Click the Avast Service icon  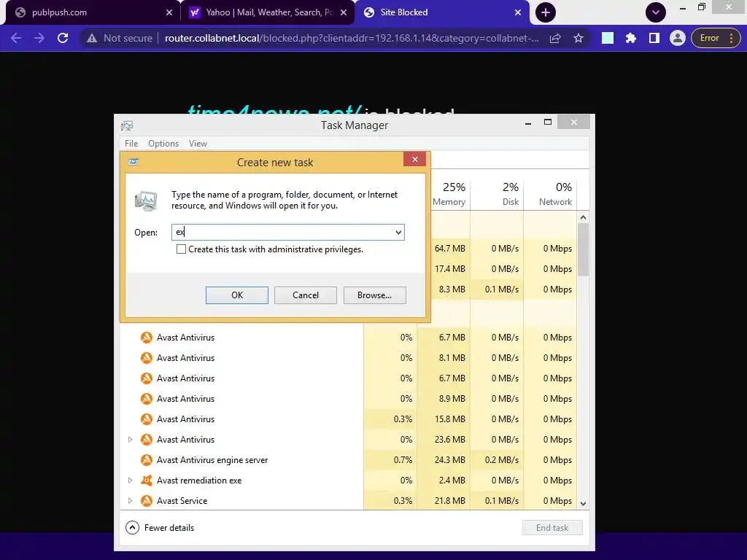coord(147,501)
